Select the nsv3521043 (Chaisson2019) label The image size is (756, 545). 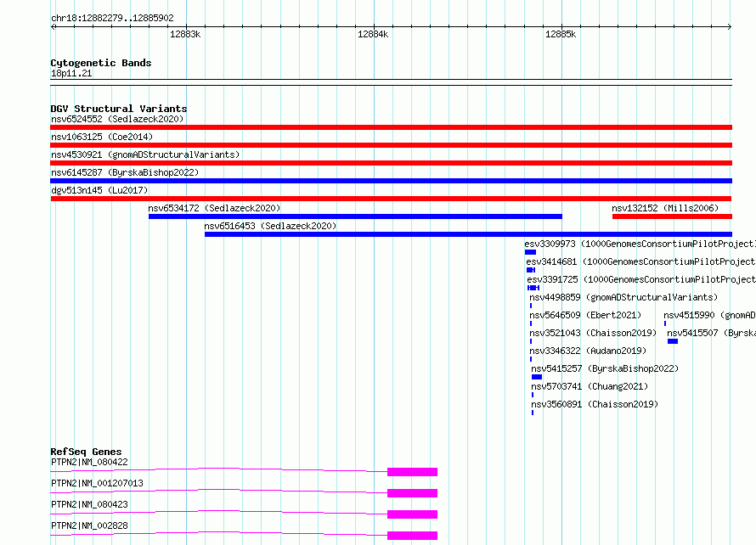point(593,333)
